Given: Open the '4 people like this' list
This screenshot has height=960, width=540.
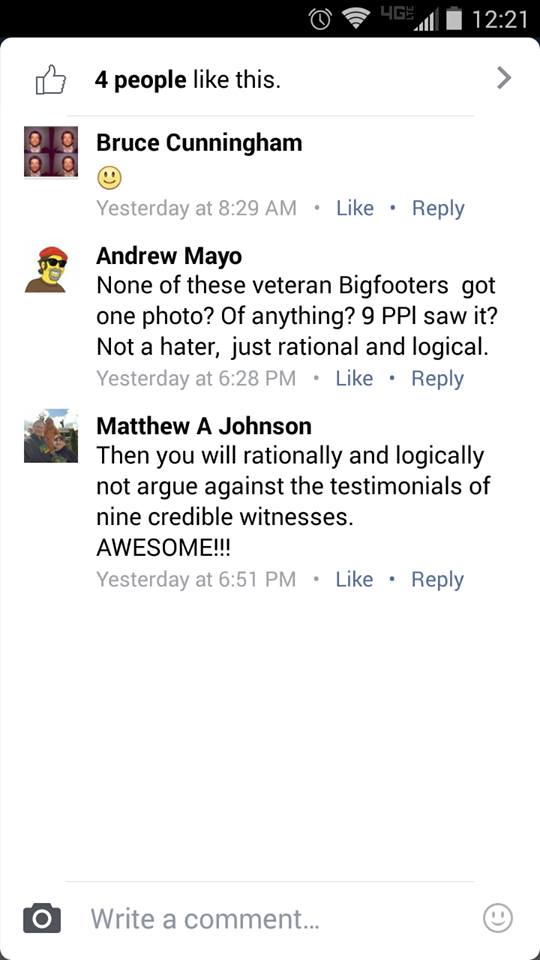Looking at the screenshot, I should [187, 80].
